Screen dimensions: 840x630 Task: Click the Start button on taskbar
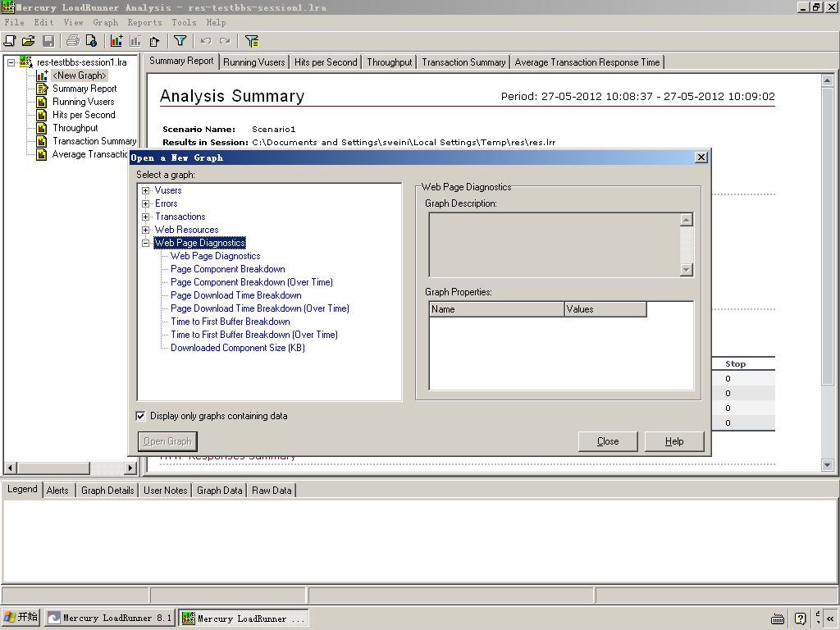tap(21, 618)
